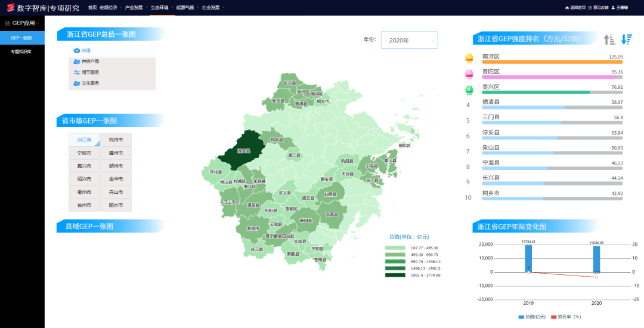
Task: Open the 生态环境 navigation item
Action: pos(159,7)
